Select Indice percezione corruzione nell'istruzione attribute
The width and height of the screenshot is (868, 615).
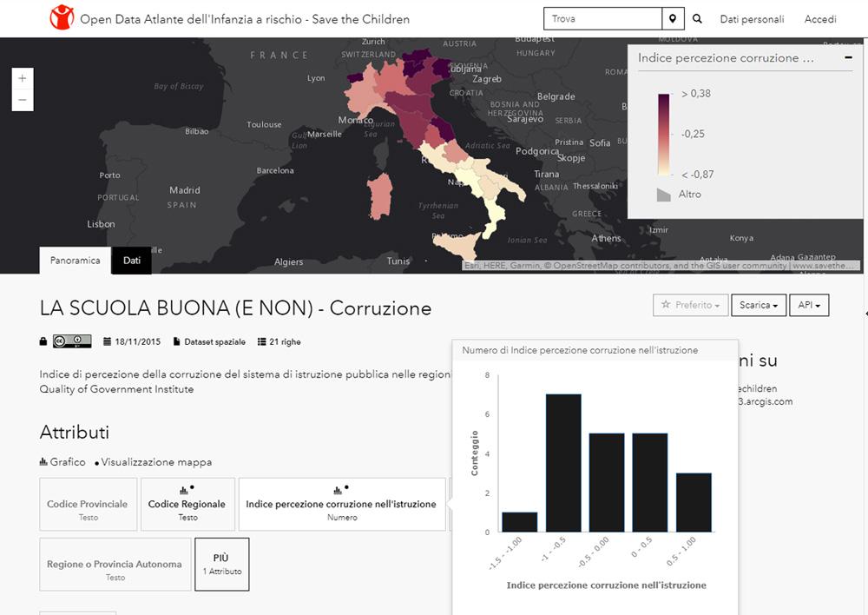coord(341,504)
